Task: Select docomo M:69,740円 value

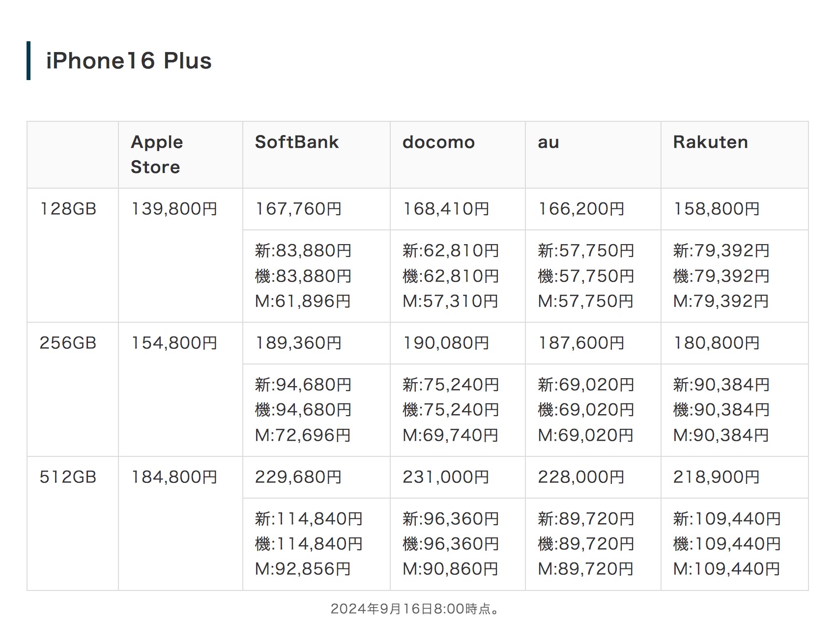Action: 450,435
